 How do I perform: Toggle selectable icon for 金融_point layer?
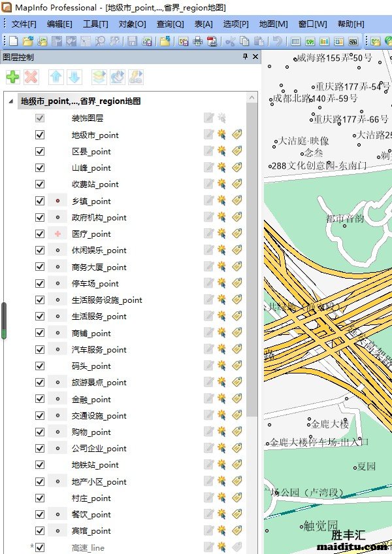221,398
